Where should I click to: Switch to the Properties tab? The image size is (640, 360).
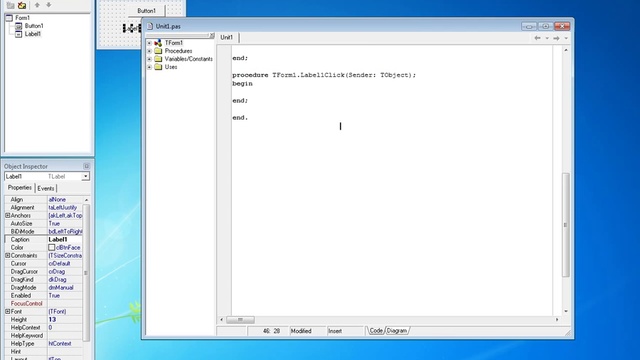click(x=20, y=188)
